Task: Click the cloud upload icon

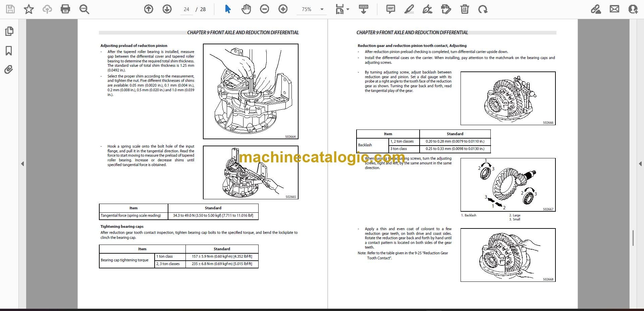Action: tap(47, 9)
